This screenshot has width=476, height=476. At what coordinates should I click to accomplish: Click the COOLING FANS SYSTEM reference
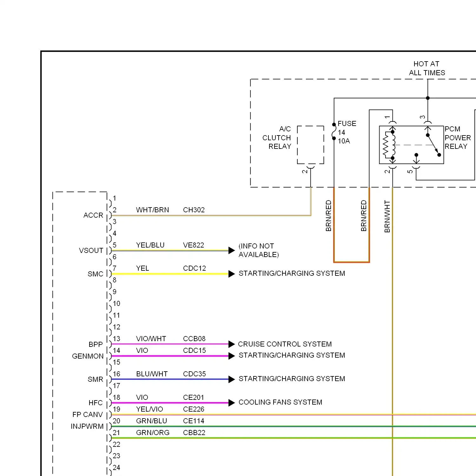(x=280, y=402)
